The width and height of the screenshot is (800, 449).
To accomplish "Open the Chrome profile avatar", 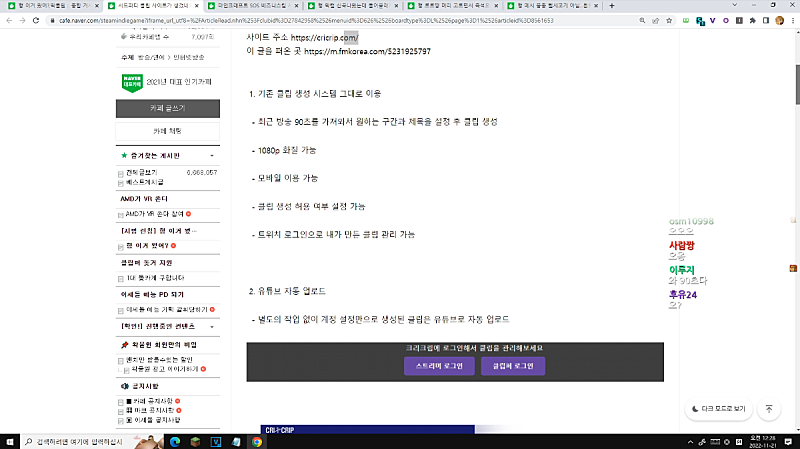I will (779, 20).
